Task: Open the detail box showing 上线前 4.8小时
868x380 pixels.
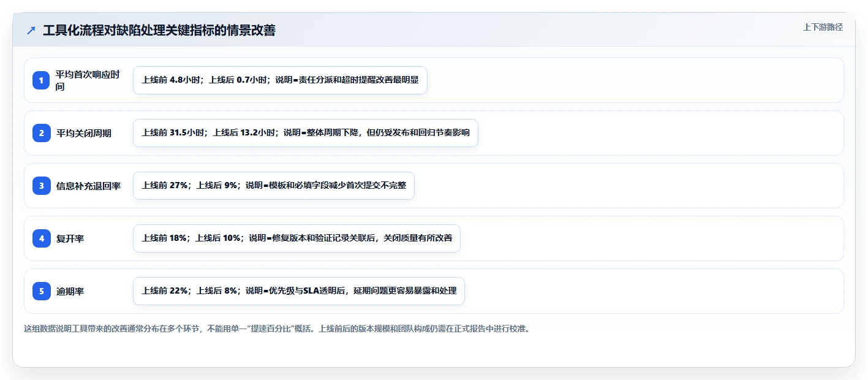Action: pos(280,80)
